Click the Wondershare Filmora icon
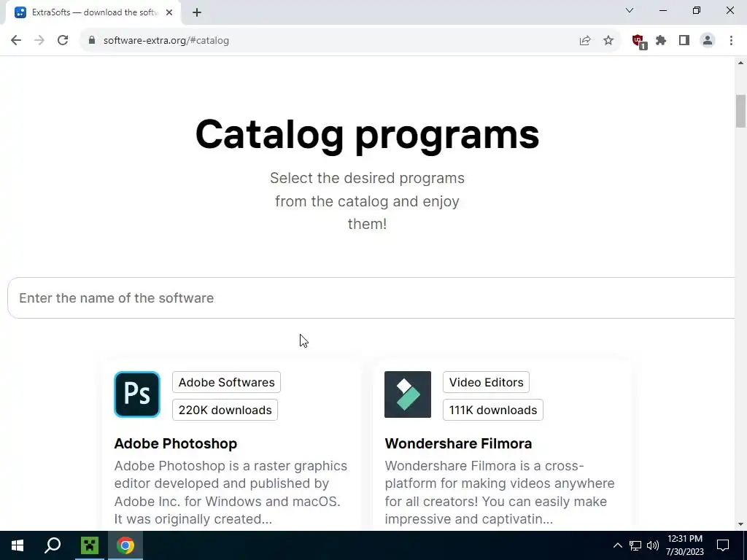Viewport: 747px width, 560px height. 408,394
